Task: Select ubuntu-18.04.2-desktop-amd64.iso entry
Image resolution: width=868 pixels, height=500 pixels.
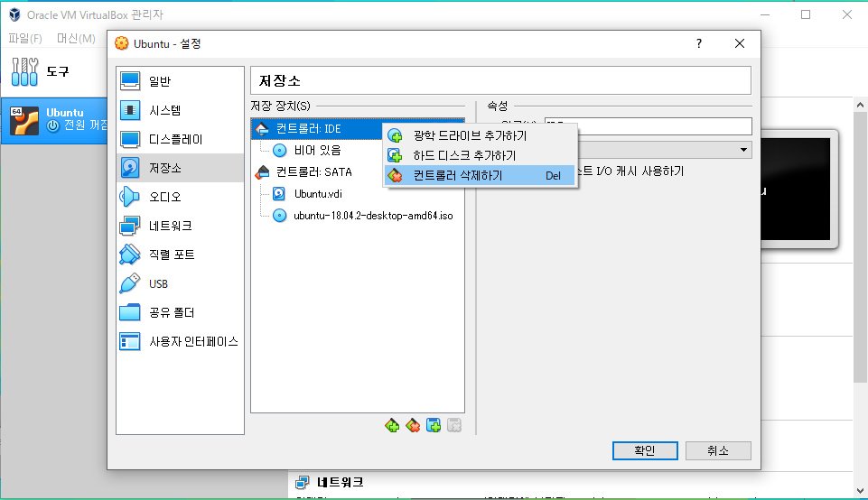Action: [x=373, y=216]
